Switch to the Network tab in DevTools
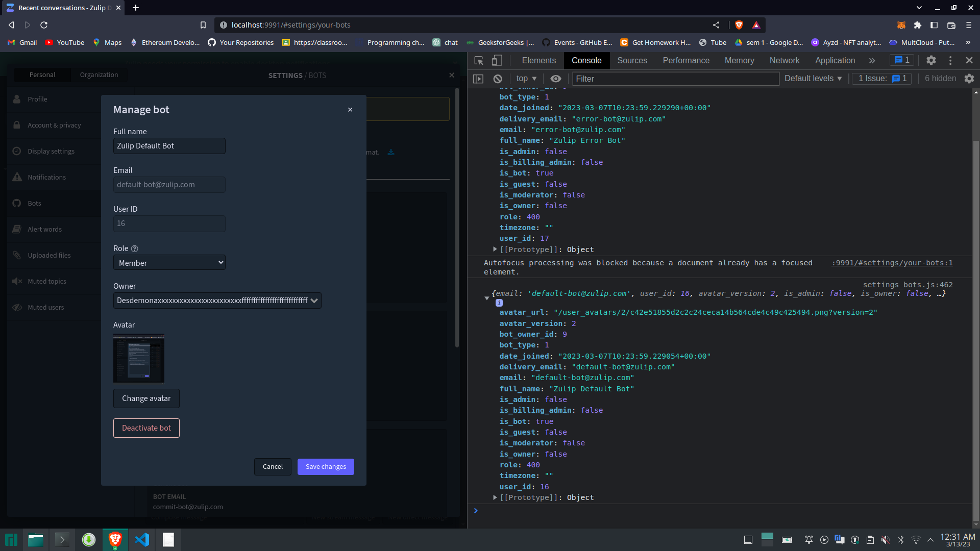 coord(784,60)
